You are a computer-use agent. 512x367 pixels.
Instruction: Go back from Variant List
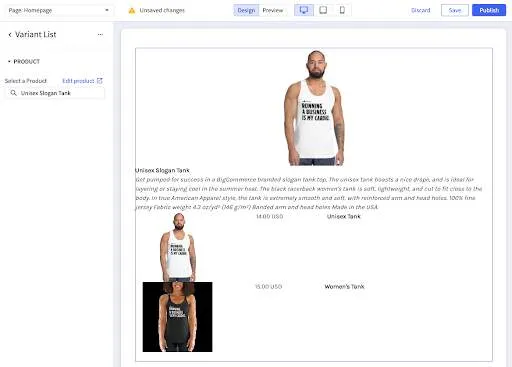tap(10, 35)
